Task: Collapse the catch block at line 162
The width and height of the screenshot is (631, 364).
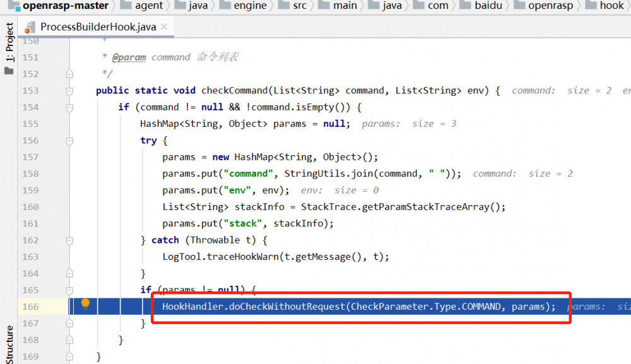Action: click(x=69, y=240)
